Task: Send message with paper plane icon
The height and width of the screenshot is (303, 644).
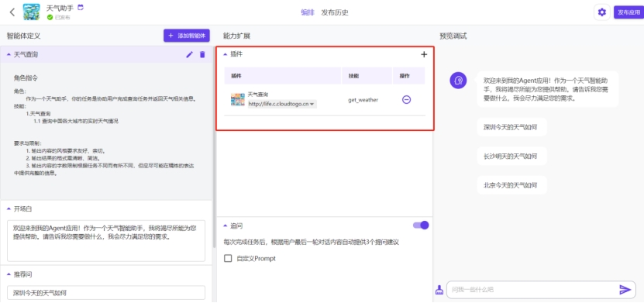Action: click(625, 290)
